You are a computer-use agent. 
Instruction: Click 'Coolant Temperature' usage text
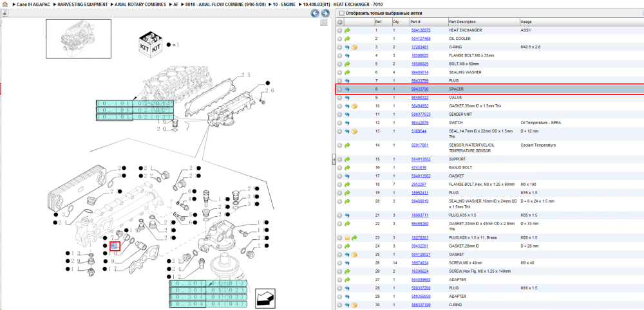(538, 145)
